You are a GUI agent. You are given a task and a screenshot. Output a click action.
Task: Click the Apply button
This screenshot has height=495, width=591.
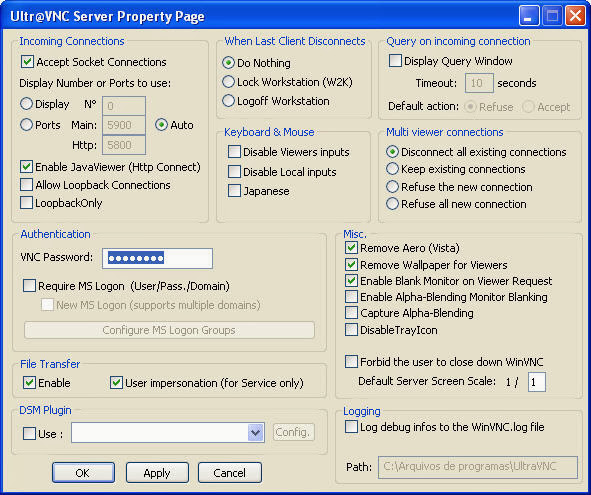click(x=157, y=473)
